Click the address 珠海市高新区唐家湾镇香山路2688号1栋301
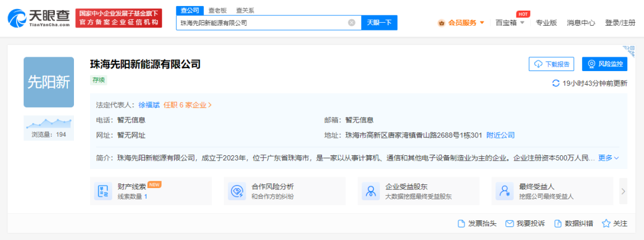This screenshot has width=644, height=240. click(413, 135)
